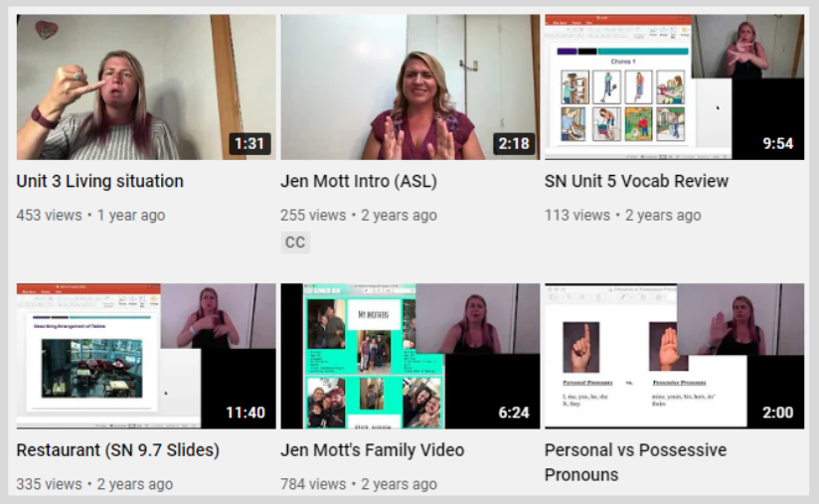The height and width of the screenshot is (504, 819).
Task: Open the Personal vs Possessive Pronouns thumbnail
Action: (x=674, y=356)
